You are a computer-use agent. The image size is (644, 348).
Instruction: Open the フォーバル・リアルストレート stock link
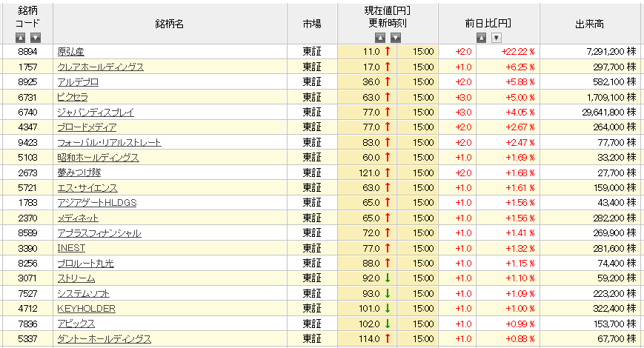[x=109, y=142]
